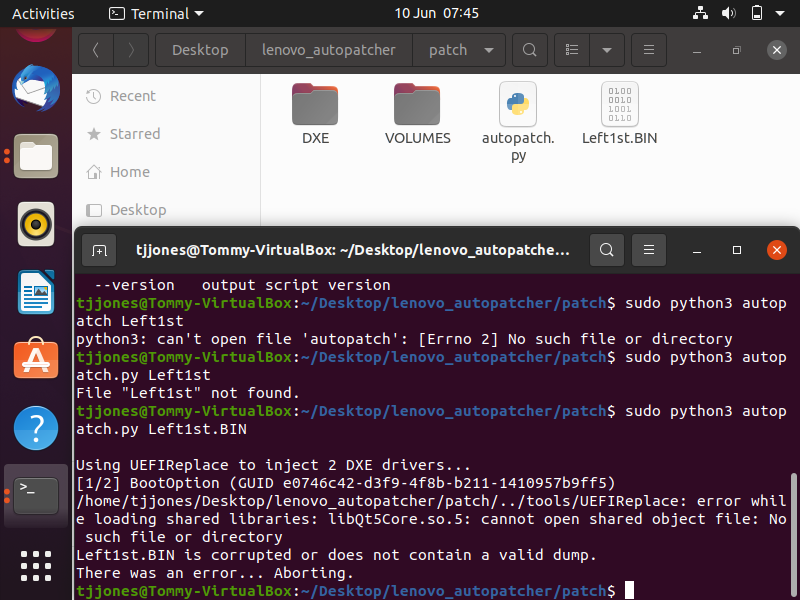Screen dimensions: 800x600
Task: Click the Terminal scrollbar
Action: pos(793,535)
